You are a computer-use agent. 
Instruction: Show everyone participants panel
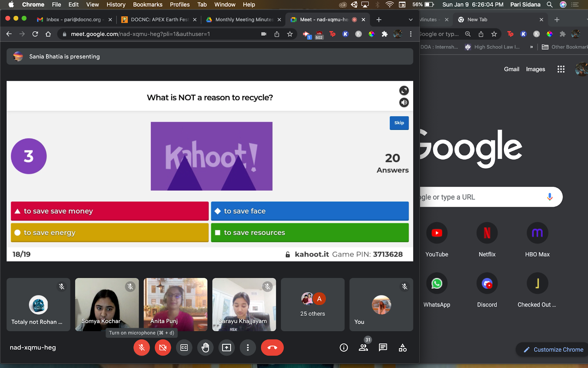tap(363, 347)
